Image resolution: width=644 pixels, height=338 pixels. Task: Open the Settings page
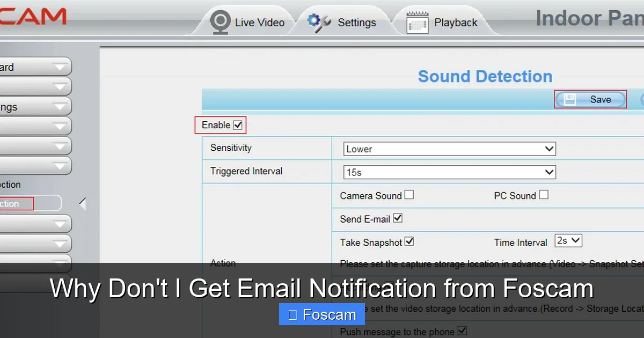click(x=343, y=22)
